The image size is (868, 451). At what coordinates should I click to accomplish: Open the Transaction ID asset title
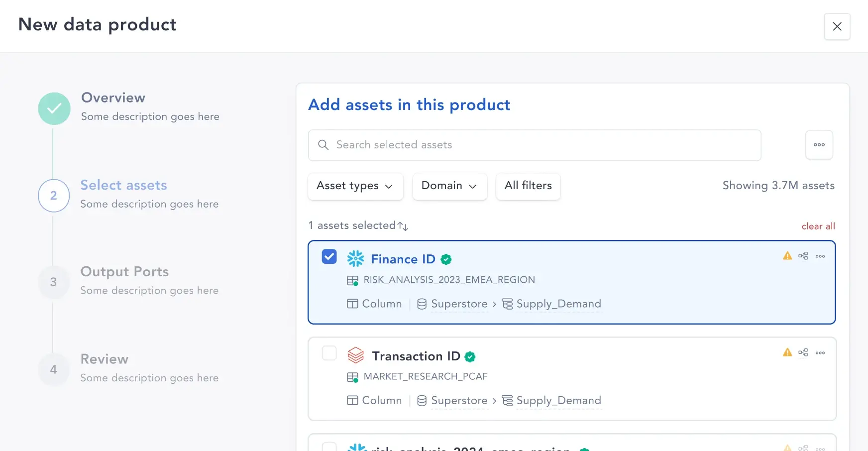point(416,356)
